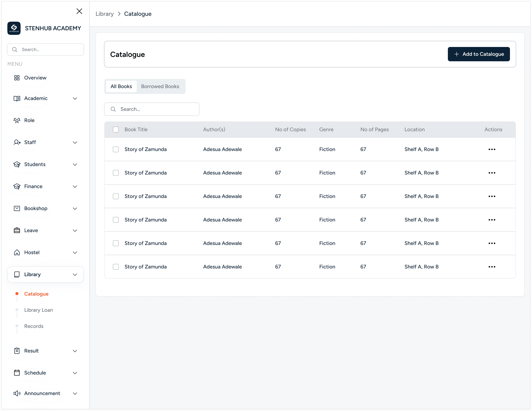Expand the Academic menu chevron

click(75, 99)
